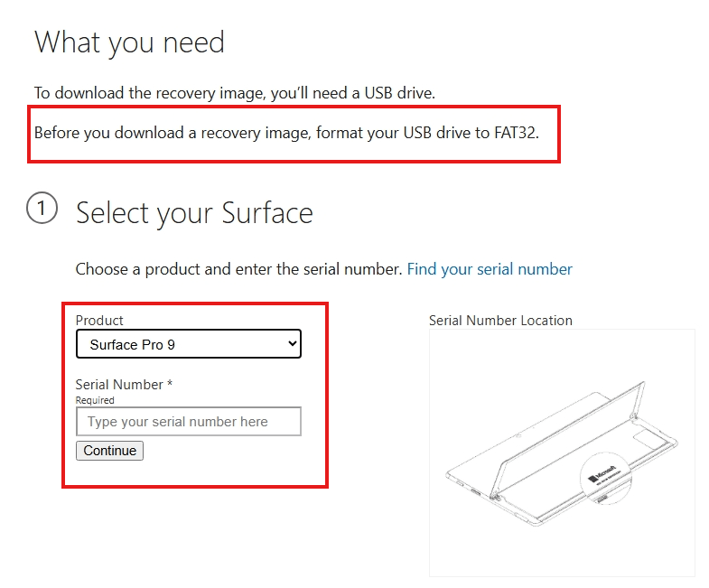This screenshot has height=588, width=709.
Task: Click the tablet's bottom edge ports in the drawing
Action: click(x=471, y=489)
